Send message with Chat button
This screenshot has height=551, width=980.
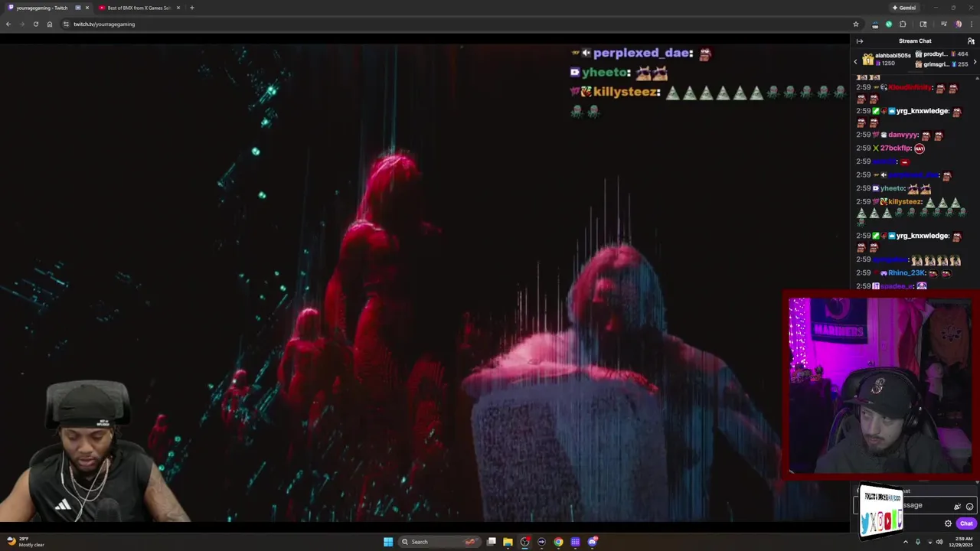click(966, 523)
